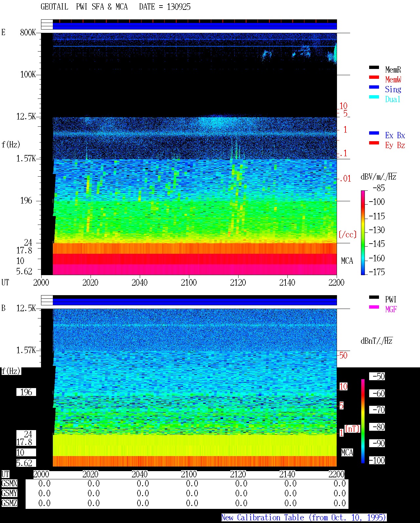Click the red [/cc] density unit label

[x=347, y=234]
